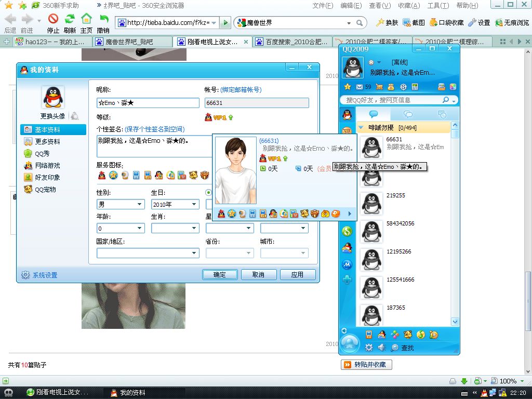Open the new tab plus icon in browser tab bar
The width and height of the screenshot is (532, 399).
click(x=6, y=42)
